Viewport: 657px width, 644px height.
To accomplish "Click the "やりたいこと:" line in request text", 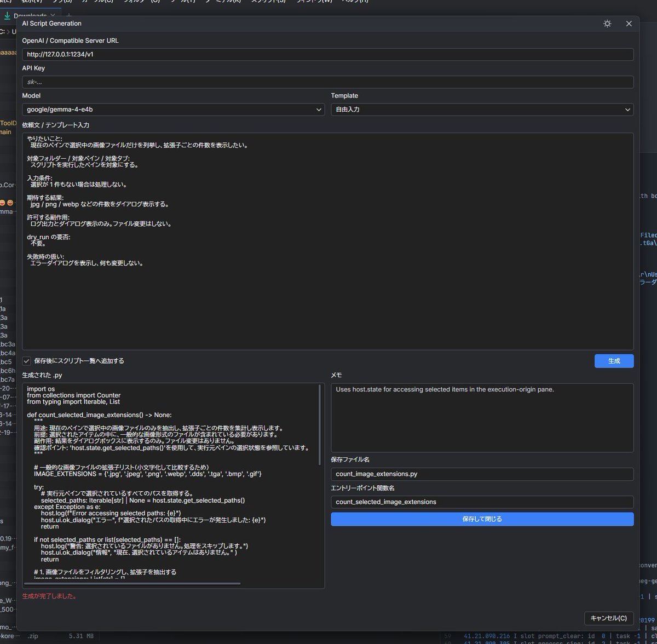I will [44, 139].
